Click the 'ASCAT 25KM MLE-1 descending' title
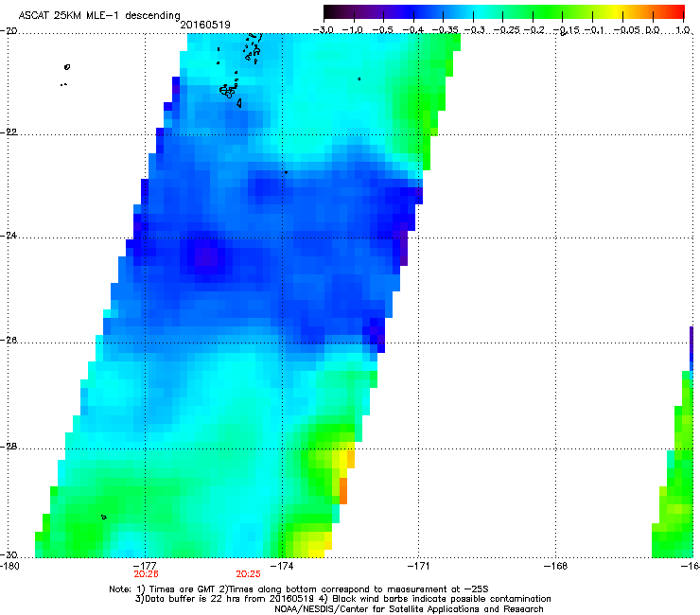This screenshot has width=700, height=615. pos(99,15)
